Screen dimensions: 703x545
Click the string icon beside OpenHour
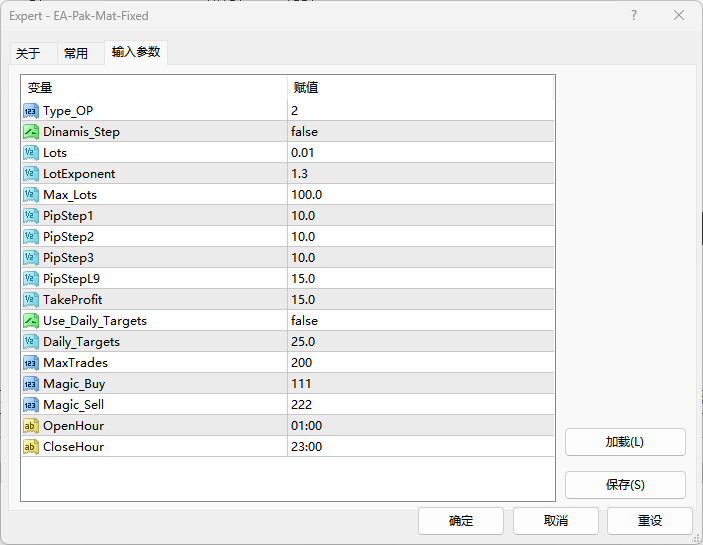(x=31, y=426)
